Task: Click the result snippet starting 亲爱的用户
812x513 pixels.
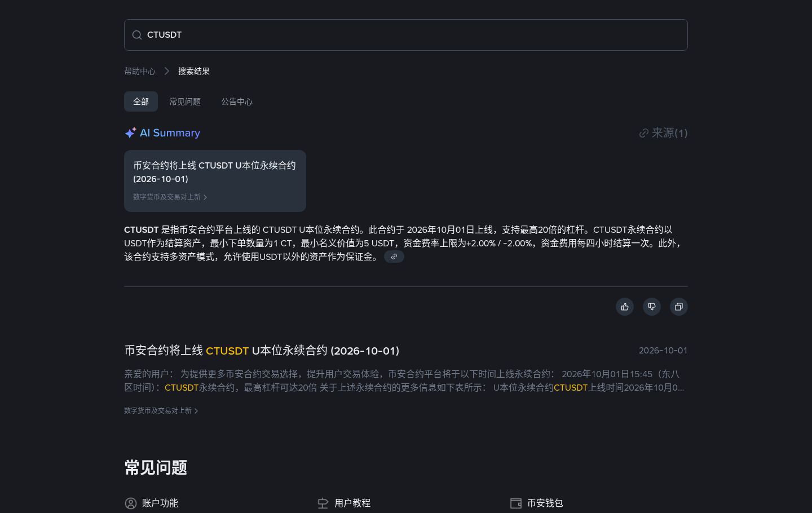Action: pyautogui.click(x=404, y=381)
